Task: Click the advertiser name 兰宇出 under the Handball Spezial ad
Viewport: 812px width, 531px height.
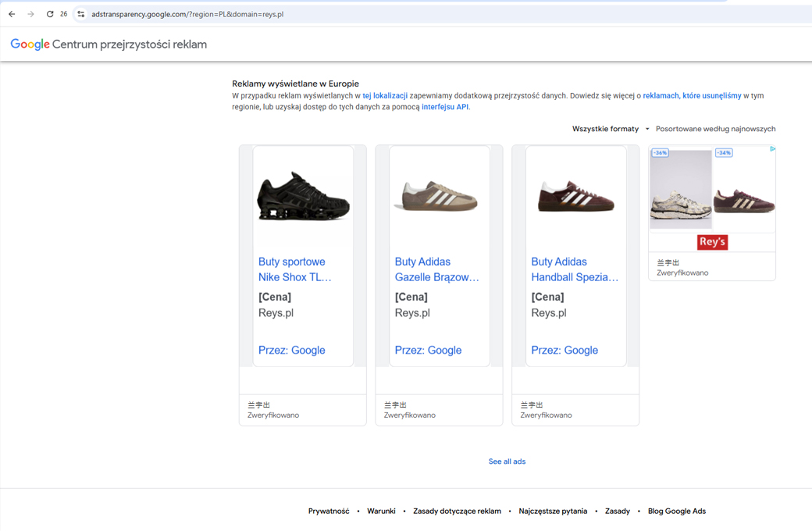Action: [x=532, y=405]
